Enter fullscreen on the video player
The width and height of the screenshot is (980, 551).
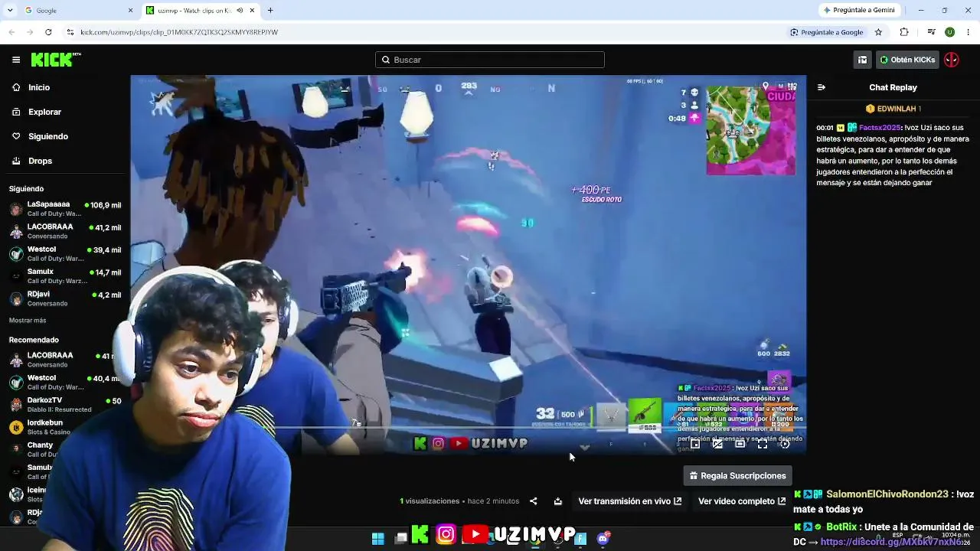[763, 444]
